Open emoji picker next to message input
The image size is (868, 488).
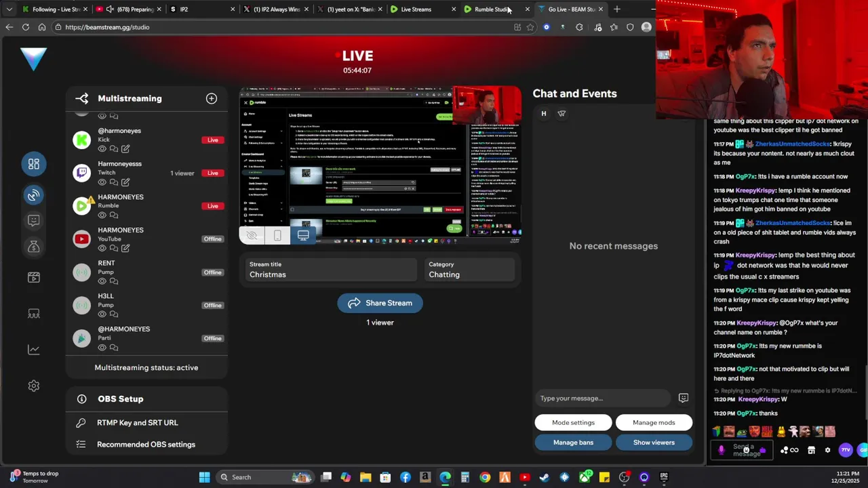683,398
